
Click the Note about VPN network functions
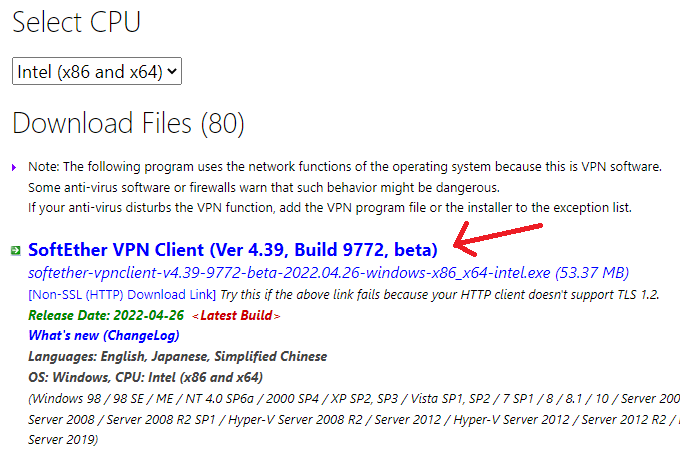click(x=345, y=166)
